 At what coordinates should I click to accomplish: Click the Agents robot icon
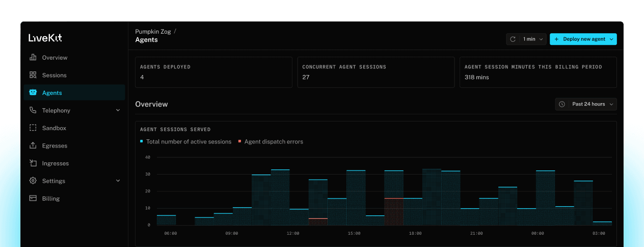point(33,93)
